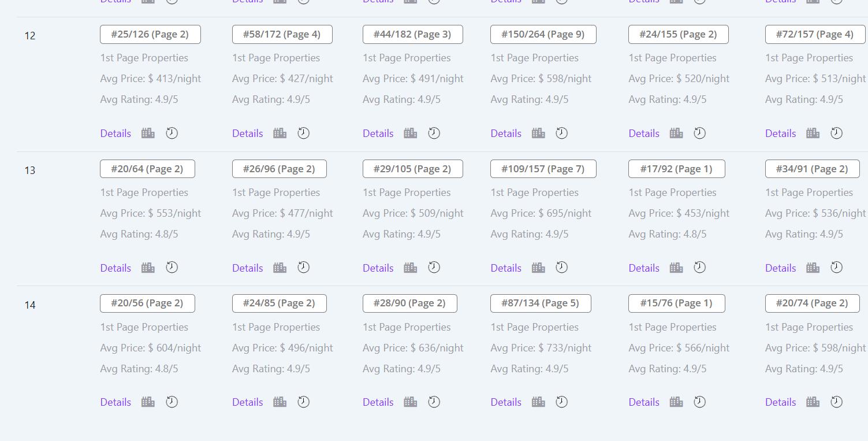The height and width of the screenshot is (441, 868).
Task: Click Details link in the #24/85 cell
Action: pyautogui.click(x=248, y=402)
